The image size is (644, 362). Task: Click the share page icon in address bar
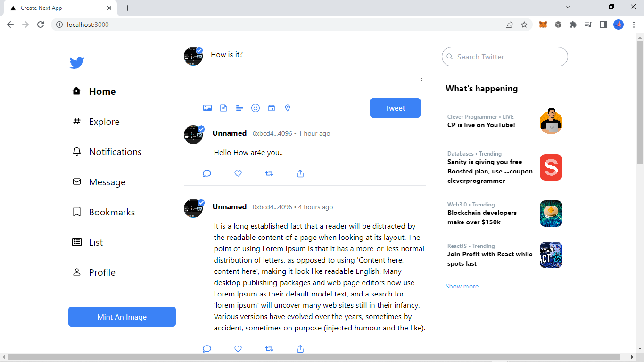tap(509, 25)
